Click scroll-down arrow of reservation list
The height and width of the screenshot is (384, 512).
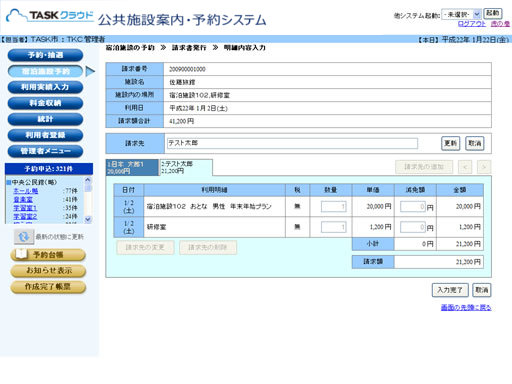click(x=88, y=219)
